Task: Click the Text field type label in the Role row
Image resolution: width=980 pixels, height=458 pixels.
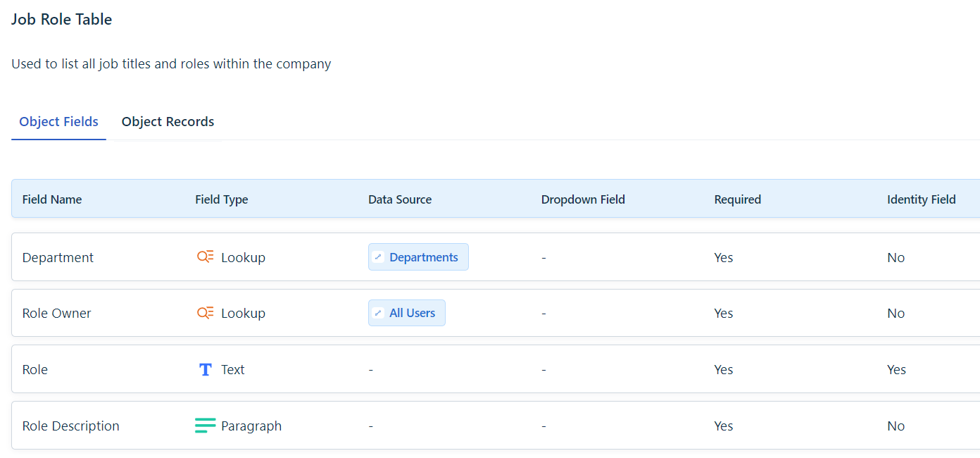Action: (233, 369)
